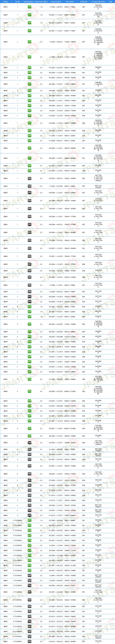Click diesel ON icon for 3.0 145kW/197KM E92 row

click(x=29, y=510)
